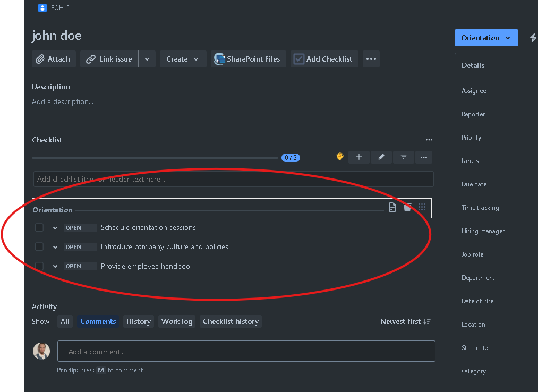This screenshot has width=538, height=392.
Task: Click the Link issue button
Action: [109, 59]
